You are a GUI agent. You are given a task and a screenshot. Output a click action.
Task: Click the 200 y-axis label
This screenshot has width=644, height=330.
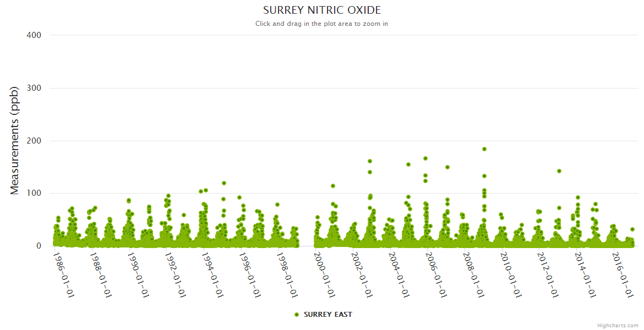pyautogui.click(x=34, y=141)
